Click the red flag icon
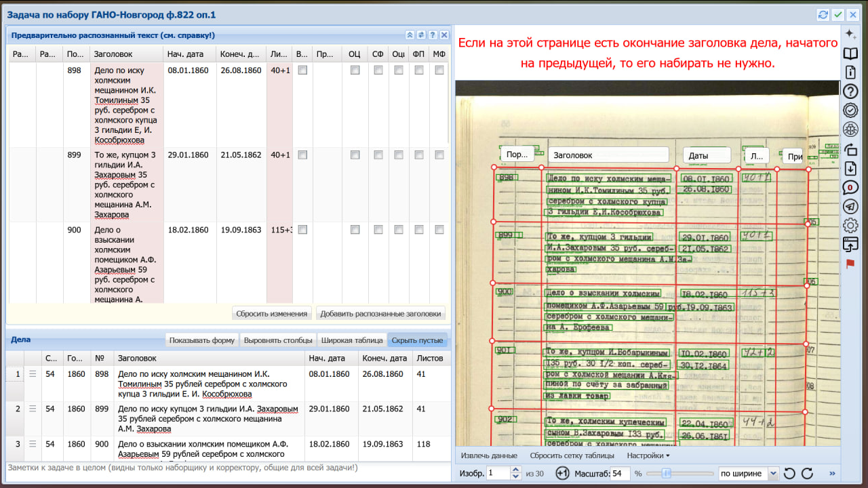 (850, 263)
